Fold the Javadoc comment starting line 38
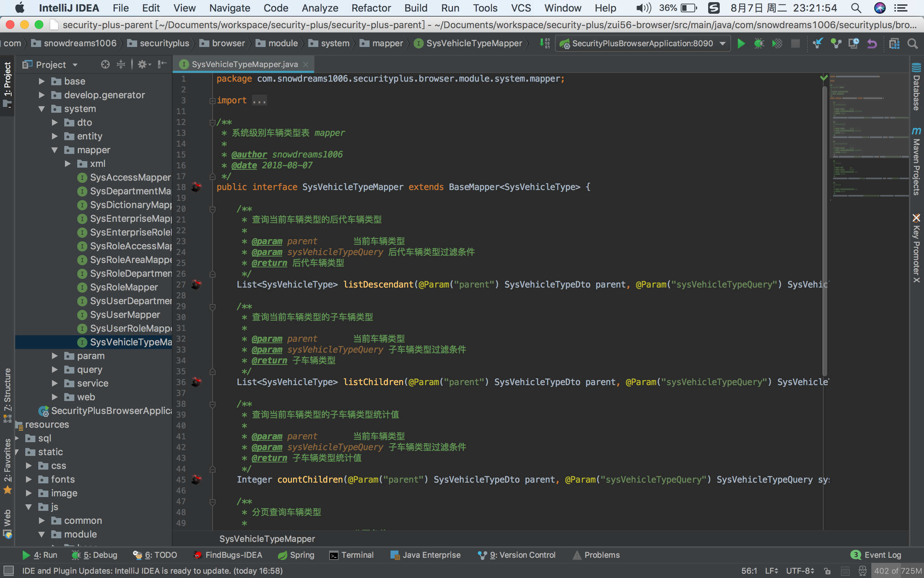The width and height of the screenshot is (924, 578). tap(213, 404)
